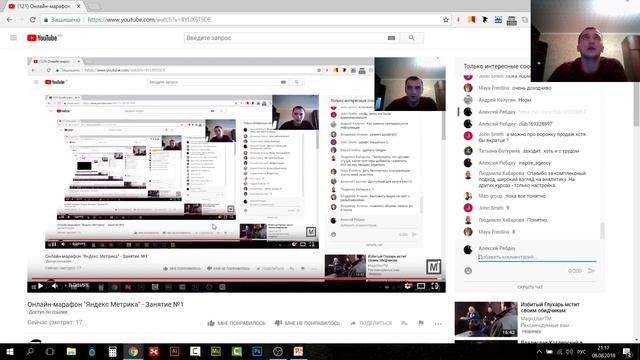640x360 pixels.
Task: Close the YouTube browser tab
Action: tap(79, 7)
